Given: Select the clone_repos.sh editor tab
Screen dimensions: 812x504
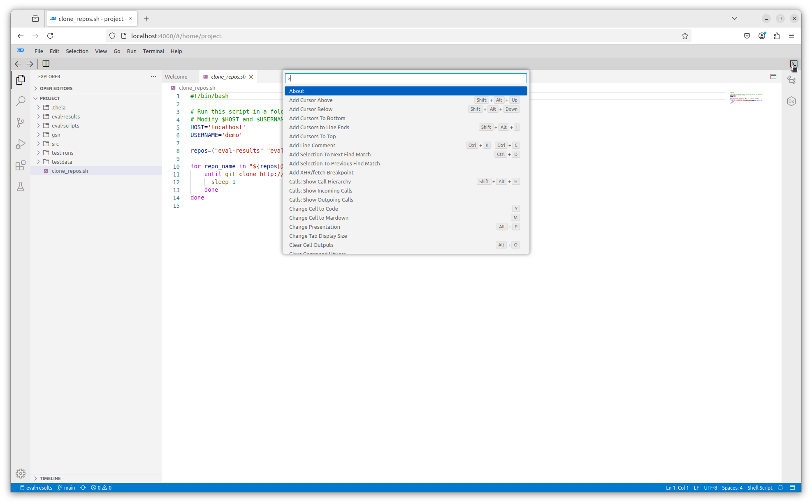Looking at the screenshot, I should click(x=228, y=77).
